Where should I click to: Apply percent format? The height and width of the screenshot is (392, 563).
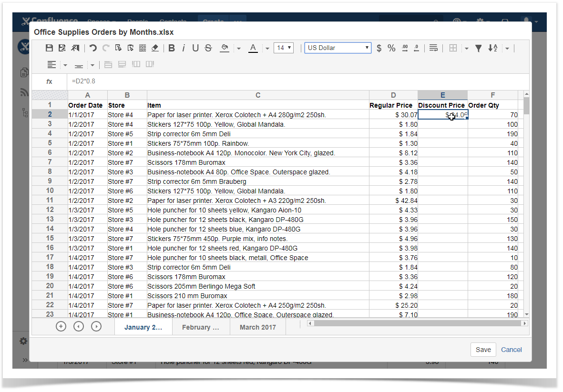pos(391,48)
